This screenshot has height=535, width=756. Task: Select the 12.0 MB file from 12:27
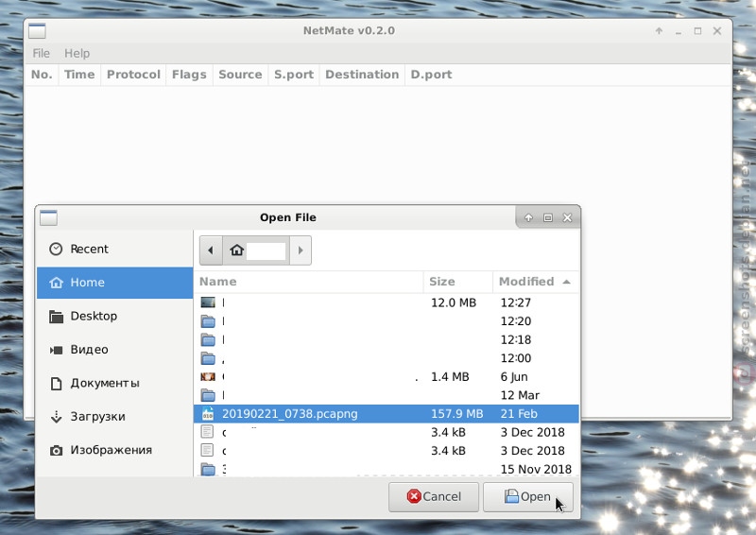click(387, 303)
